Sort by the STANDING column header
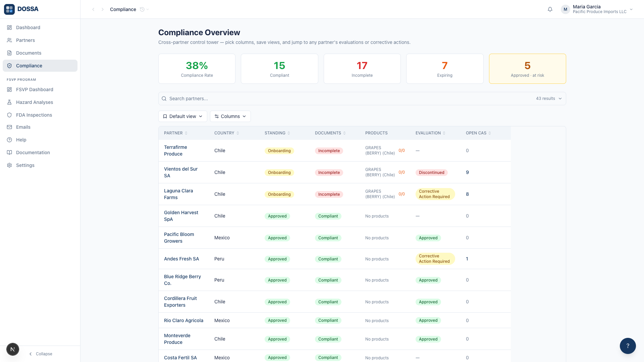Image resolution: width=644 pixels, height=362 pixels. coord(277,133)
